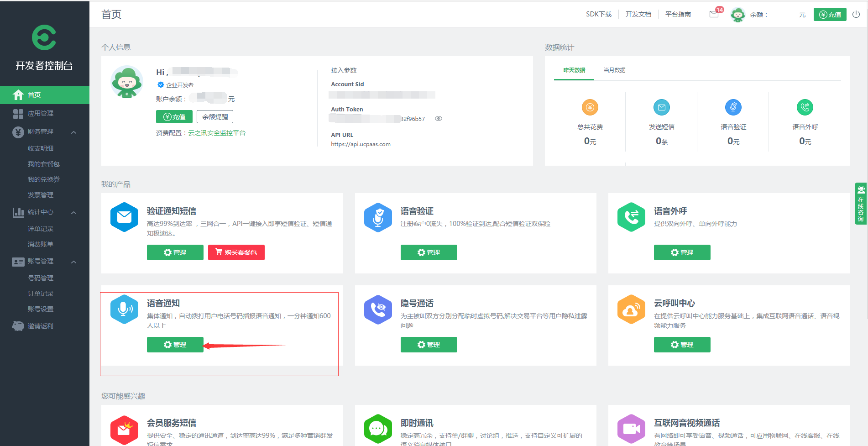Open the mail notifications envelope icon
The image size is (868, 446).
tap(714, 14)
